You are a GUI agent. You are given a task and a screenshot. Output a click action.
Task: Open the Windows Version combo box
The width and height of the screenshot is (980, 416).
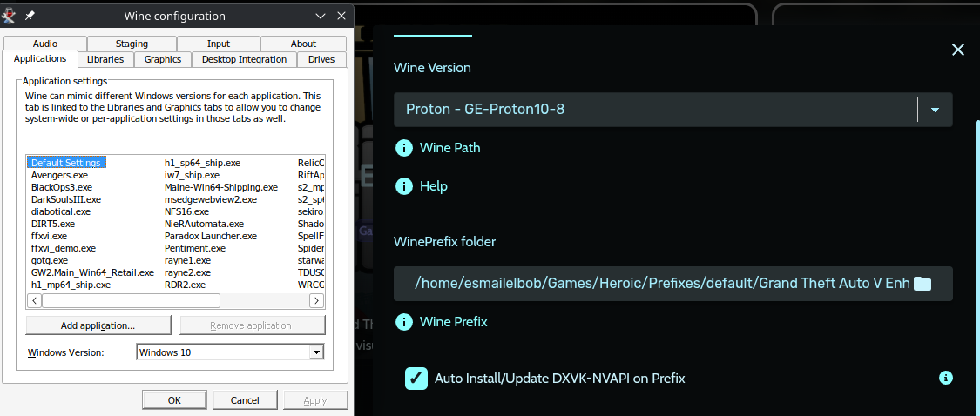pos(231,352)
